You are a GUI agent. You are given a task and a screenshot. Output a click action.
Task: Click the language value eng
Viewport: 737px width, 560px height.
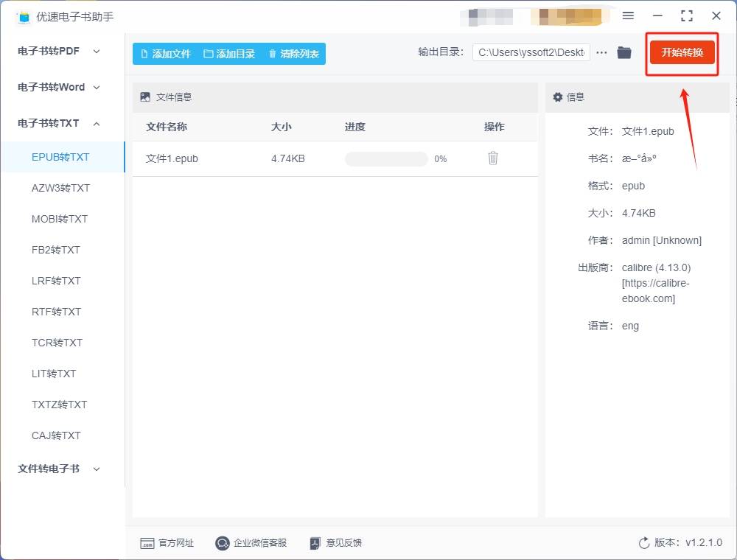(630, 326)
